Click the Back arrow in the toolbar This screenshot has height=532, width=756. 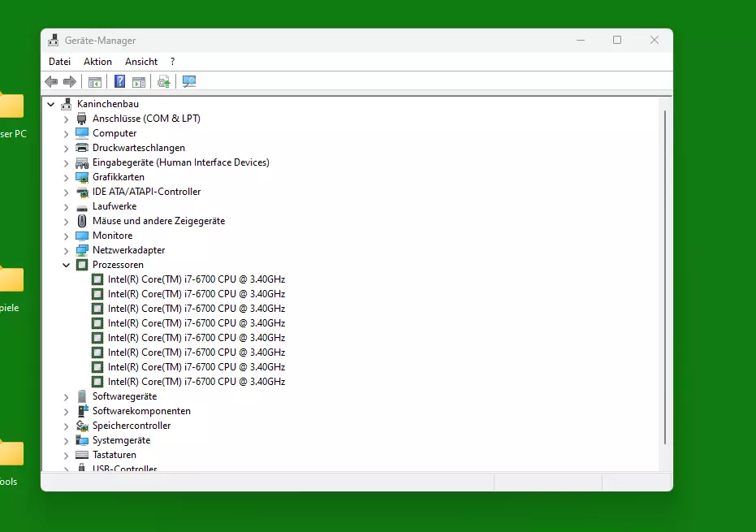pos(51,81)
